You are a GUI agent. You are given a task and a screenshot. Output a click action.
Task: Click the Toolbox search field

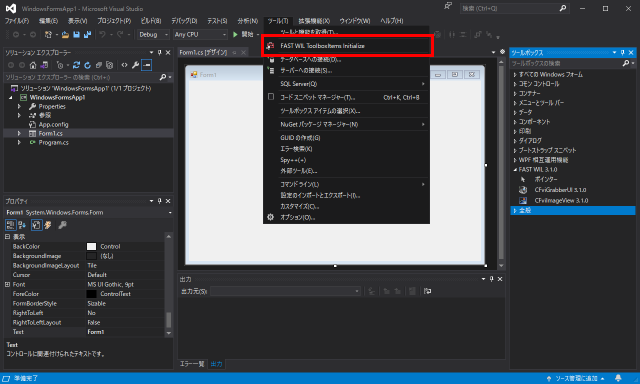pos(573,63)
